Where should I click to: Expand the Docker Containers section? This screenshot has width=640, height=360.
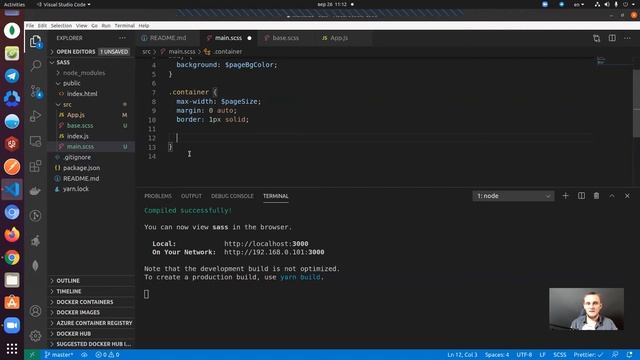[x=92, y=302]
